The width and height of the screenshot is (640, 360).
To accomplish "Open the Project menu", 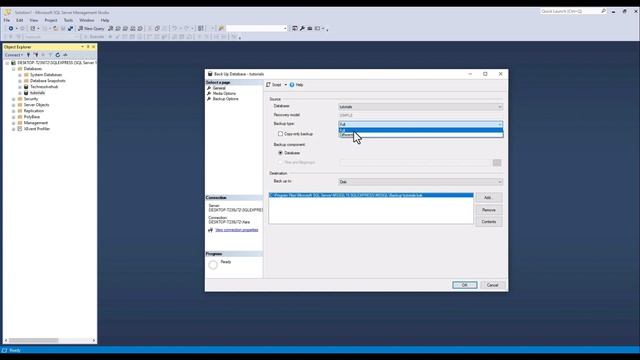I will coord(51,20).
